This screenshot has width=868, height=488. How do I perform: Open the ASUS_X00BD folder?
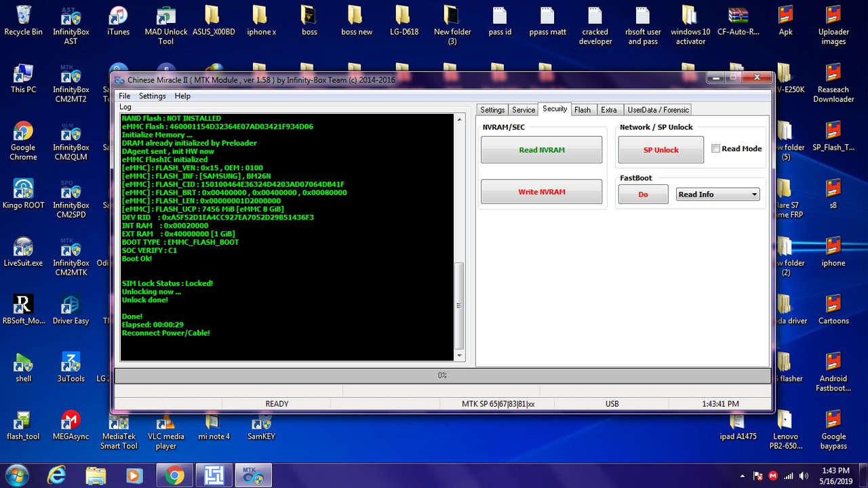coord(214,21)
